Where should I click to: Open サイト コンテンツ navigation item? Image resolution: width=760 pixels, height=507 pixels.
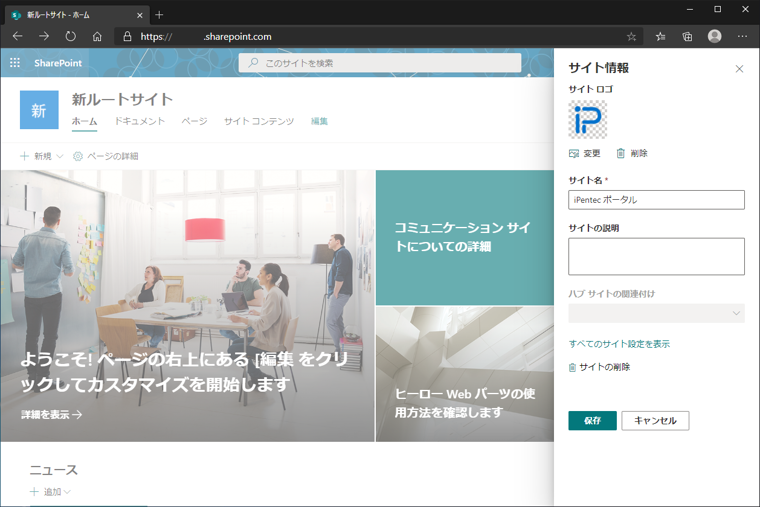pos(259,121)
